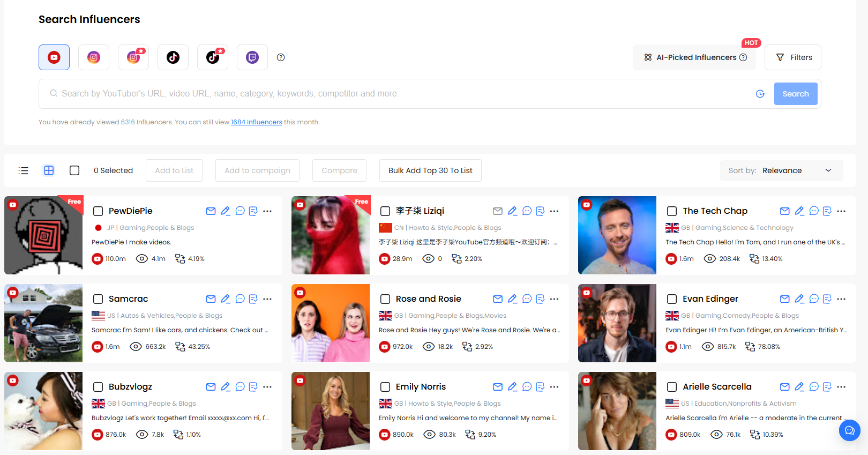
Task: Toggle the select-all checkbox
Action: [x=74, y=170]
